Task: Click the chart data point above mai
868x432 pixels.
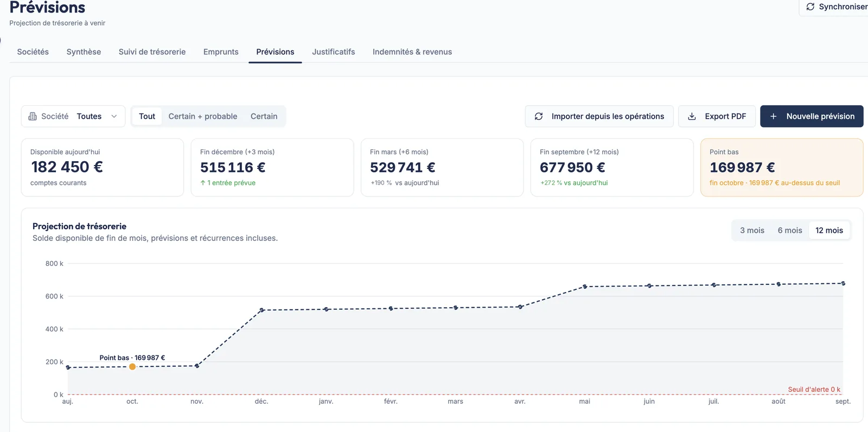Action: point(585,287)
